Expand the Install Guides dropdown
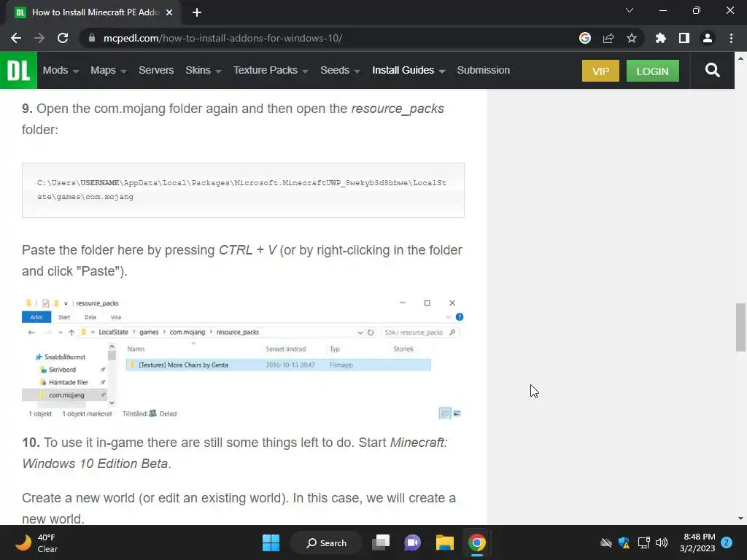747x560 pixels. coord(409,71)
